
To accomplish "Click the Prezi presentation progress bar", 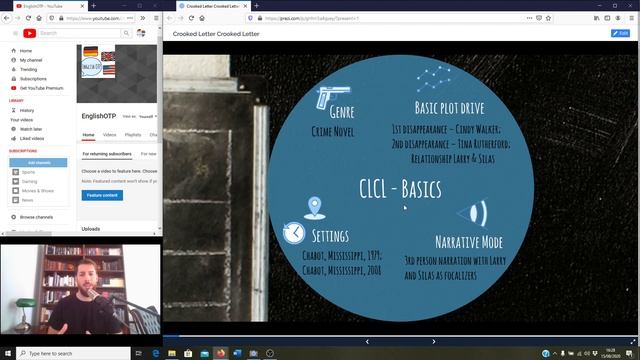I will click(x=401, y=336).
